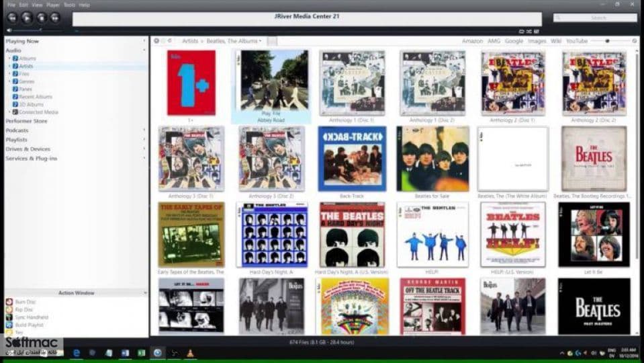Click the Sync Handheld action icon
The height and width of the screenshot is (363, 644).
click(x=9, y=317)
